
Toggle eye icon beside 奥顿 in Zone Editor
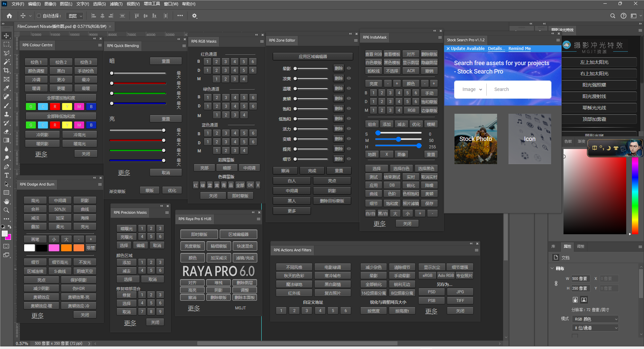(x=349, y=98)
